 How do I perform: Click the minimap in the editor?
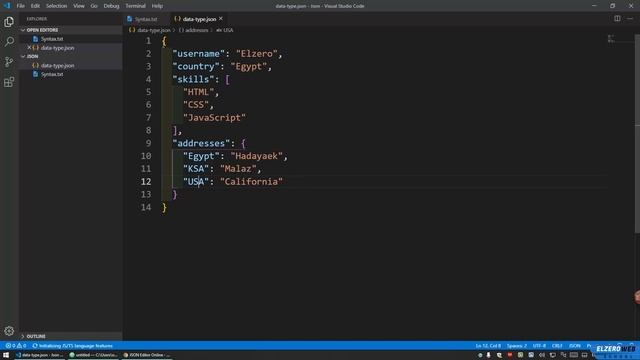(x=611, y=39)
